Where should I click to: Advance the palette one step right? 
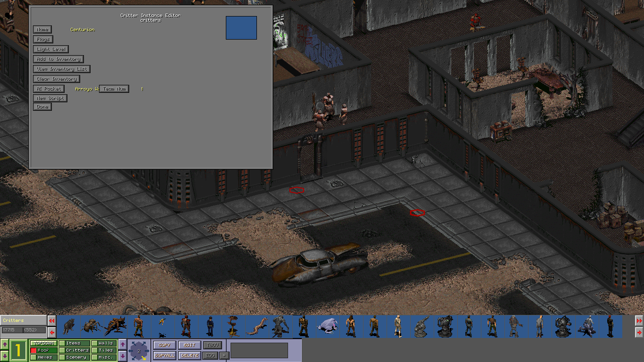click(x=639, y=332)
